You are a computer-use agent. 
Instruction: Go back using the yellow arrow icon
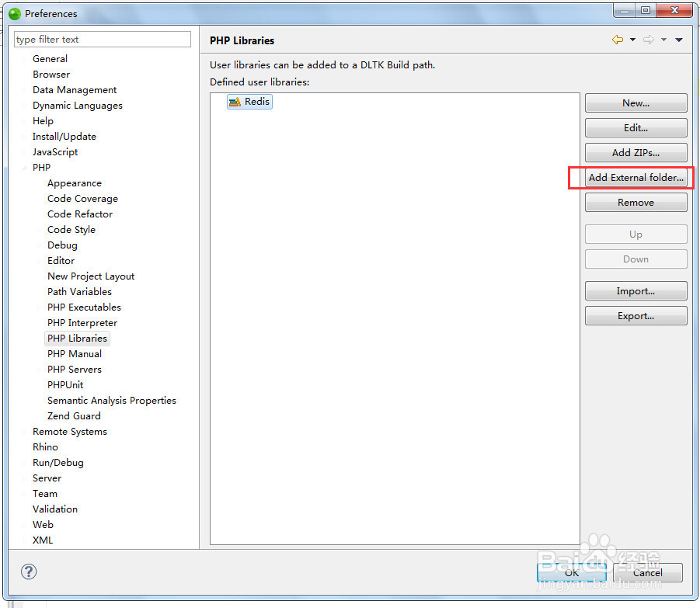point(618,40)
